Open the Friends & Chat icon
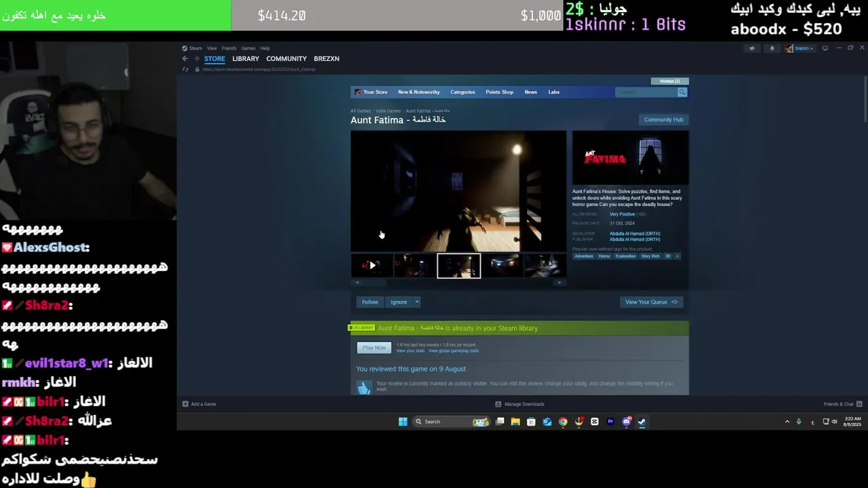The height and width of the screenshot is (488, 868). [x=859, y=404]
